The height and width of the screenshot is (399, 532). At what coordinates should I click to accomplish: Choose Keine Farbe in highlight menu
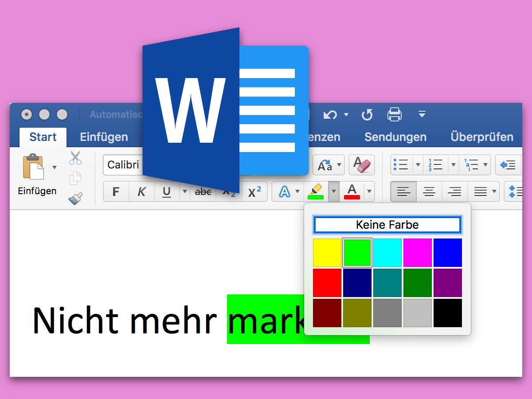click(387, 225)
